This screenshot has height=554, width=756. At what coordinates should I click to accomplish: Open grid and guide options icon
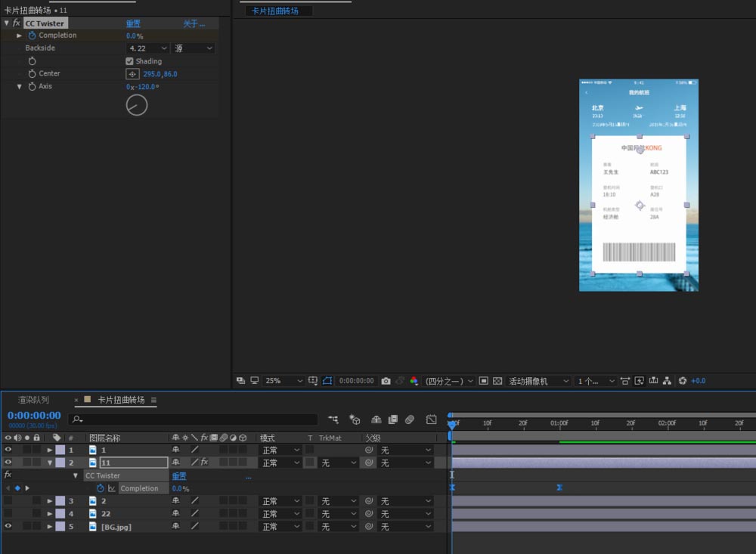click(x=313, y=381)
